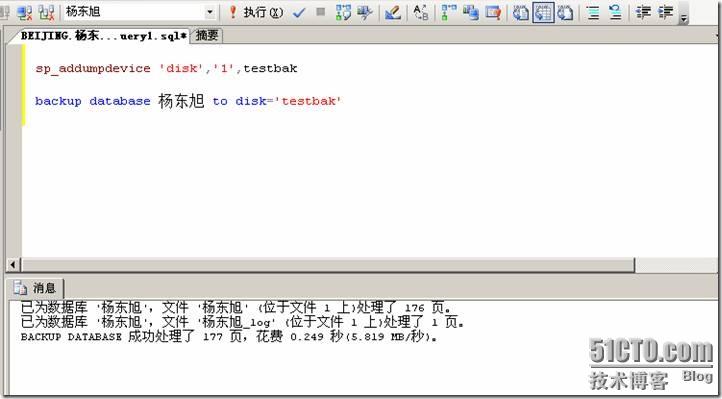Image resolution: width=722 pixels, height=399 pixels.
Task: Specify values for template parameters icon
Action: (421, 12)
